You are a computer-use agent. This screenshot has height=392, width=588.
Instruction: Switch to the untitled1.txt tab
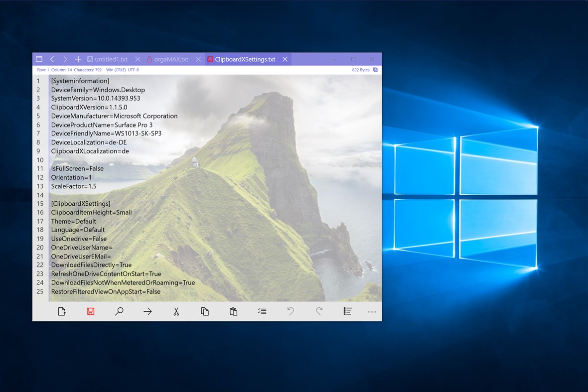(111, 59)
